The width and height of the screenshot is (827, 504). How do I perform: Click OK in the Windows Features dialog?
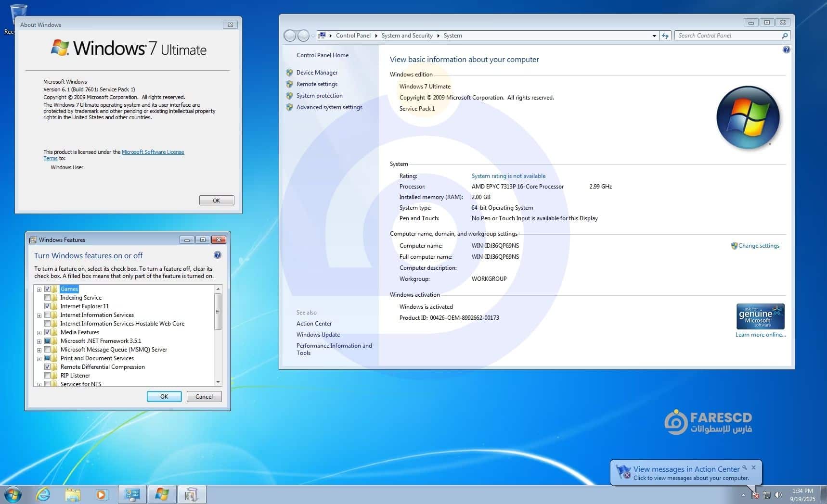(x=164, y=397)
